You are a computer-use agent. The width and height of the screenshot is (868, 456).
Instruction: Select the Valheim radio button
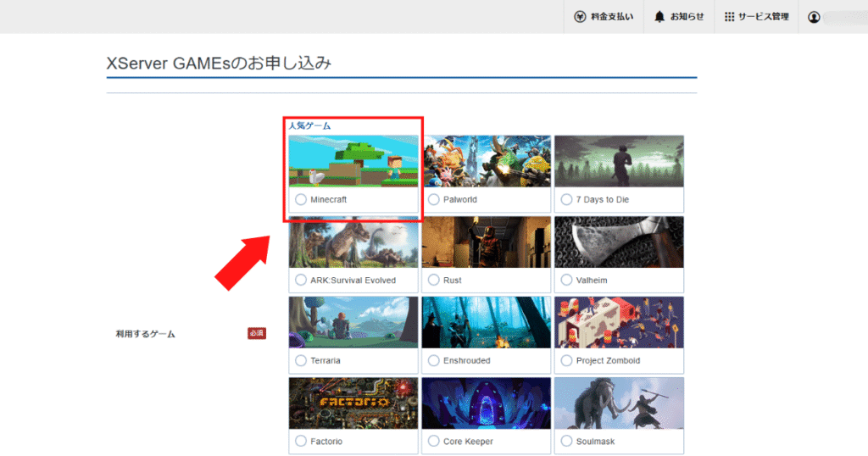pos(566,280)
